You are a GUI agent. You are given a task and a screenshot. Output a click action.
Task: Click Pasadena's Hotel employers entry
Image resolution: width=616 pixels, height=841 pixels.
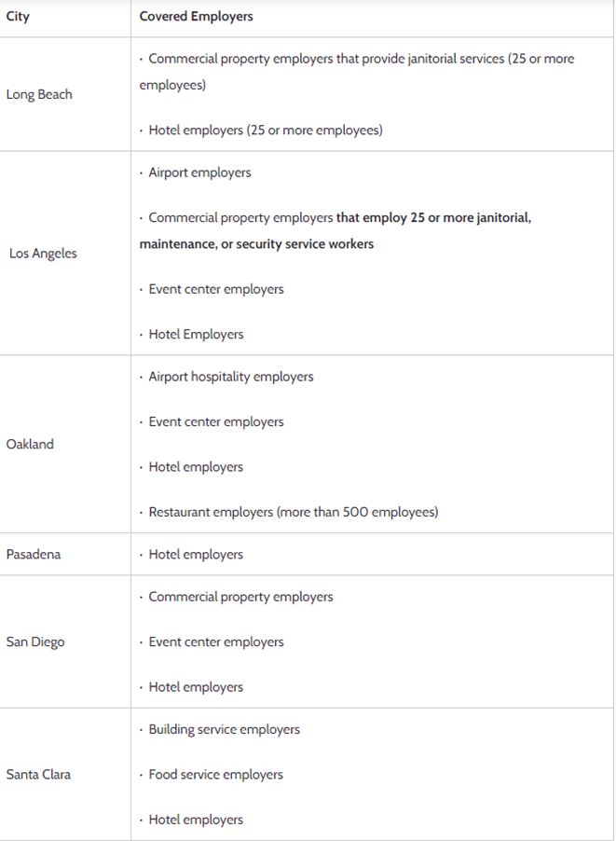(x=196, y=554)
